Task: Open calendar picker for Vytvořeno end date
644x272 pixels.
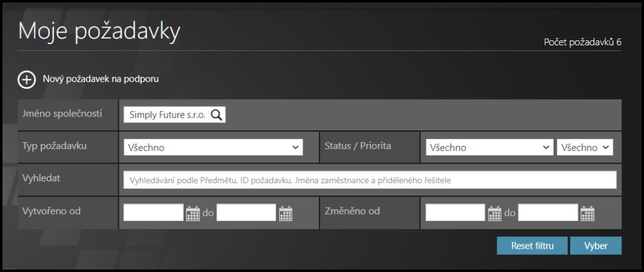Action: (286, 213)
